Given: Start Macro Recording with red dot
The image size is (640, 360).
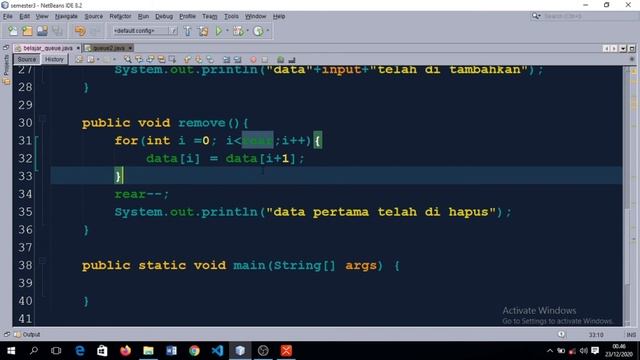Looking at the screenshot, I should pos(253,60).
